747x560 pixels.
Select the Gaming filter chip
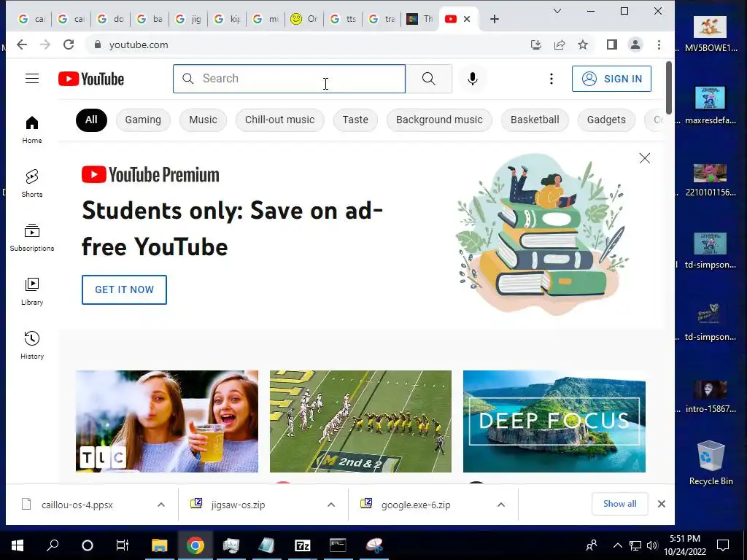click(x=143, y=120)
